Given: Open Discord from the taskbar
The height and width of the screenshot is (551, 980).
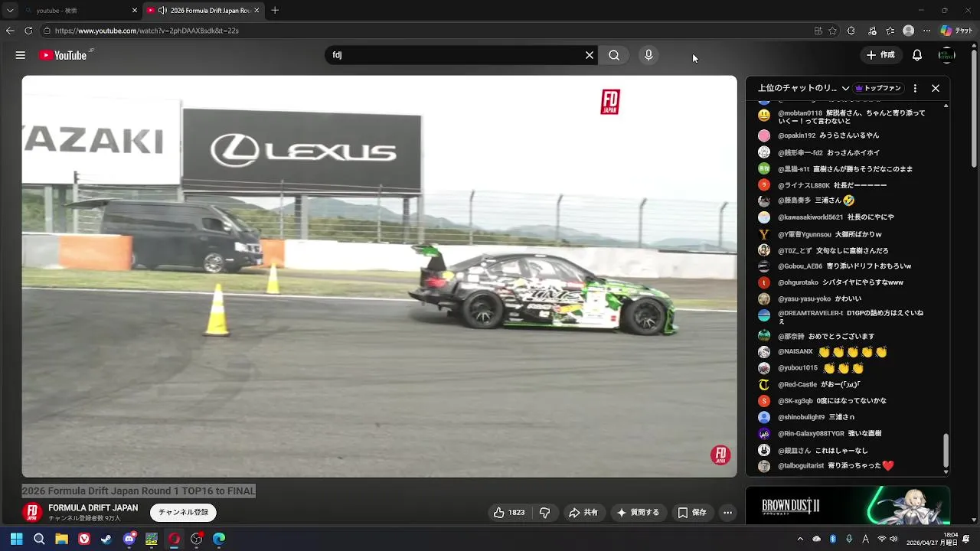Looking at the screenshot, I should [x=129, y=539].
